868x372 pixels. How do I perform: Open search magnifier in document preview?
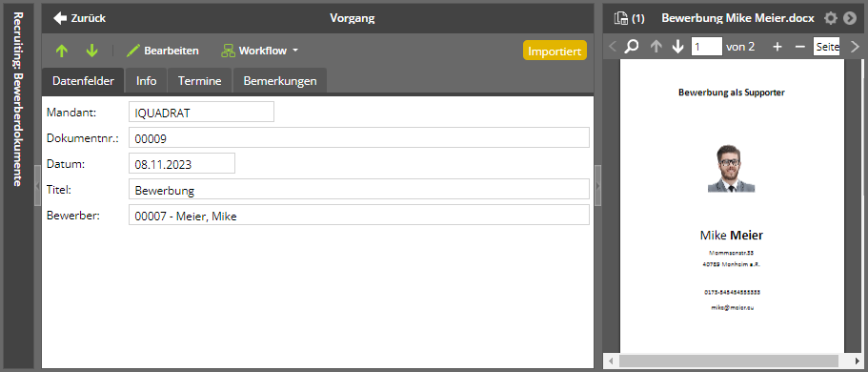tap(632, 47)
